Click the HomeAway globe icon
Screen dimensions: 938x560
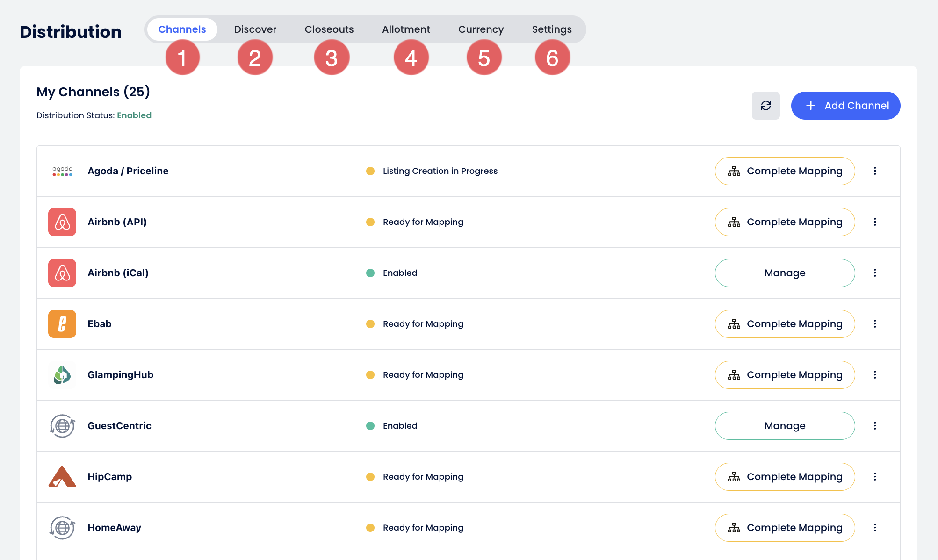[62, 528]
